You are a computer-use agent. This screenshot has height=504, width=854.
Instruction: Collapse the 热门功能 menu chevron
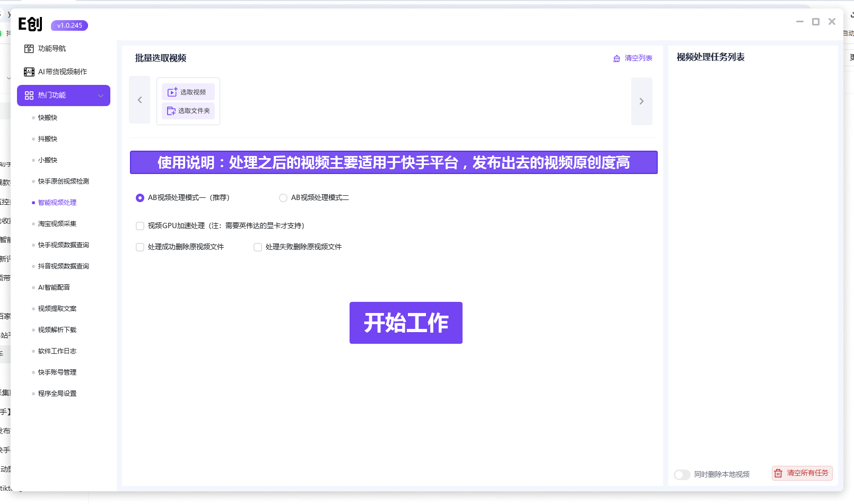coord(101,95)
